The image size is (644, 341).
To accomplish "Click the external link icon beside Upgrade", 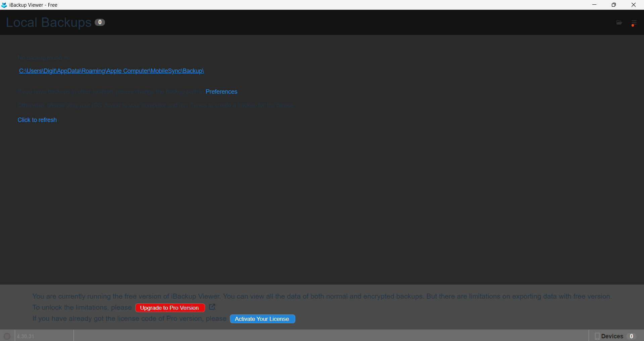I will 212,307.
